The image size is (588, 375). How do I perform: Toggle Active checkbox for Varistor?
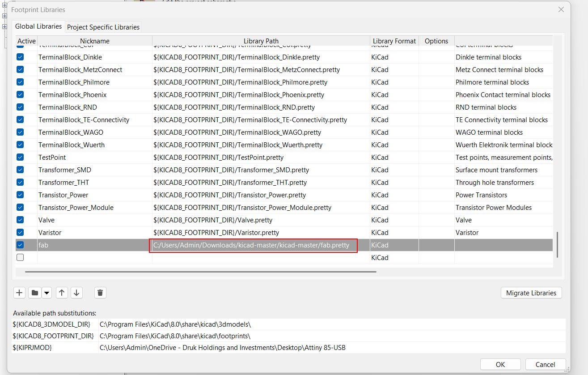click(x=20, y=232)
